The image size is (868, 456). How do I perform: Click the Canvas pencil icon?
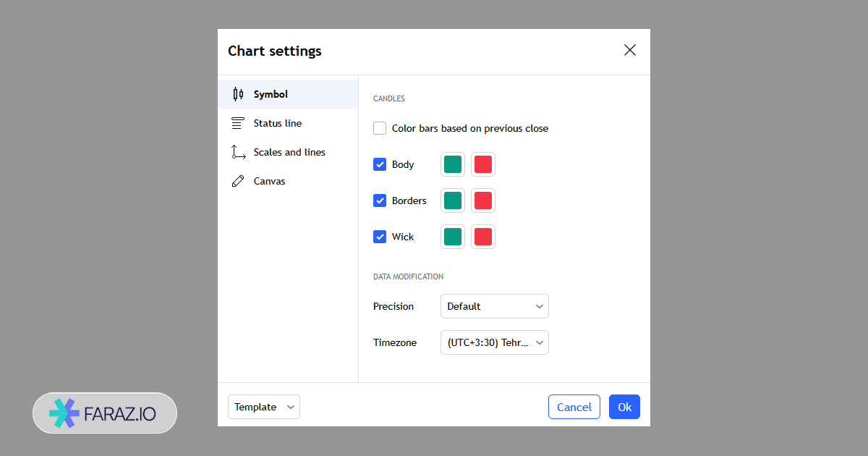point(238,181)
